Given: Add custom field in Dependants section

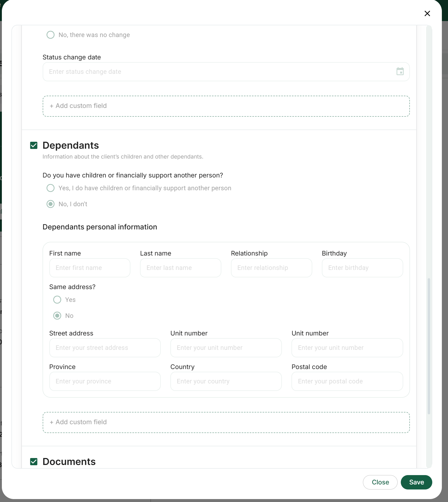Looking at the screenshot, I should click(226, 422).
